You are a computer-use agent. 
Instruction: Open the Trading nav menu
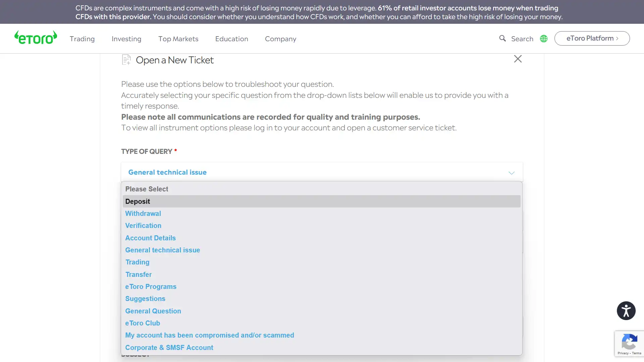[82, 39]
